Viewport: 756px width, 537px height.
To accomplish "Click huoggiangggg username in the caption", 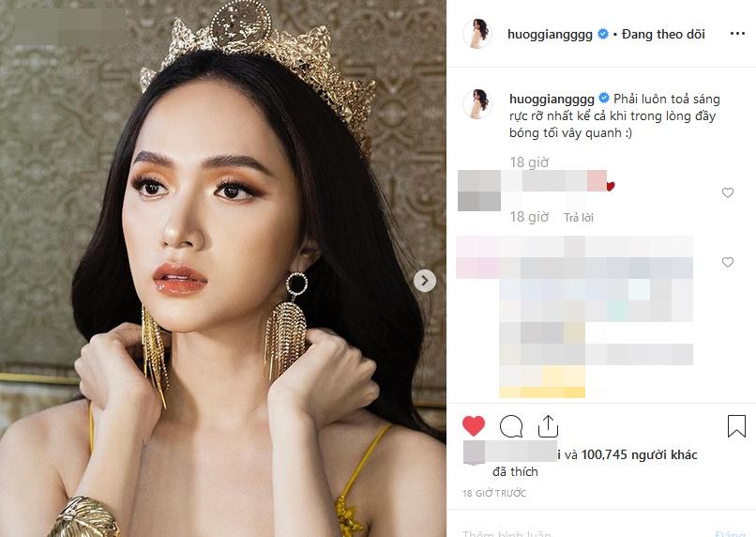I will (552, 99).
